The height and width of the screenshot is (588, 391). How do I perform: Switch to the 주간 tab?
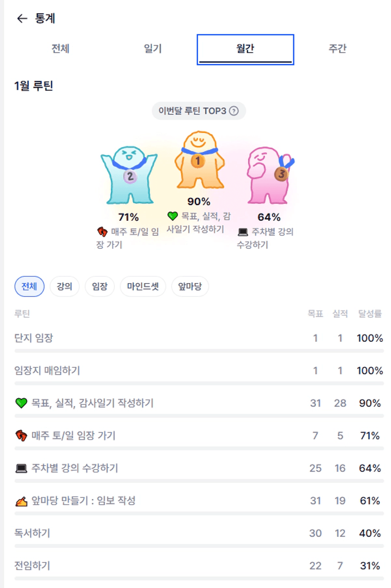[x=337, y=49]
